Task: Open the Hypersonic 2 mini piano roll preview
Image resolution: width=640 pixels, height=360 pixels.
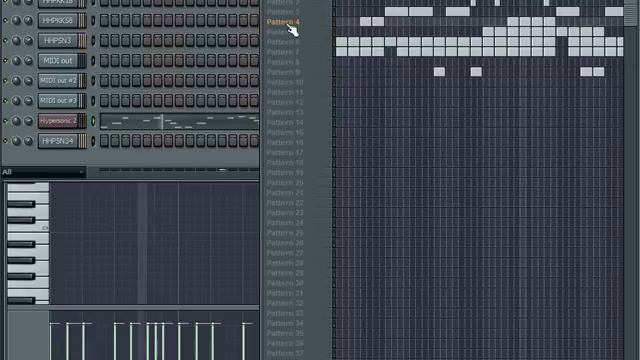Action: (180, 121)
